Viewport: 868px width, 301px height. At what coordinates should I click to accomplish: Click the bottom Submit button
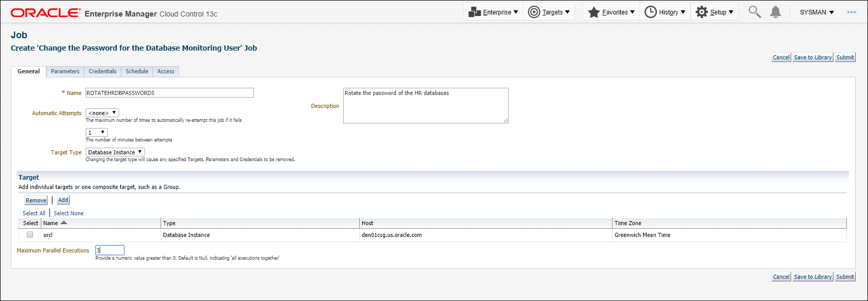tap(845, 277)
